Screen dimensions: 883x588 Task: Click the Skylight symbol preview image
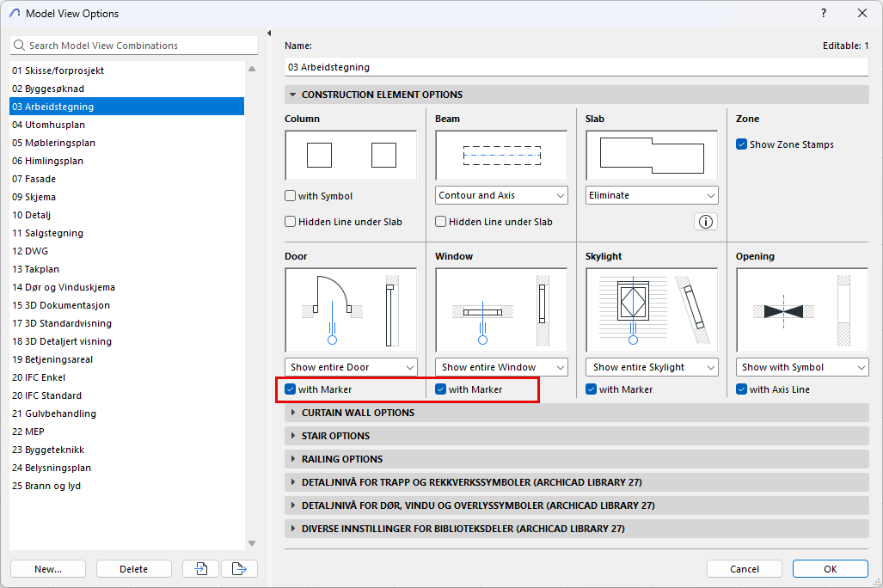[x=652, y=309]
